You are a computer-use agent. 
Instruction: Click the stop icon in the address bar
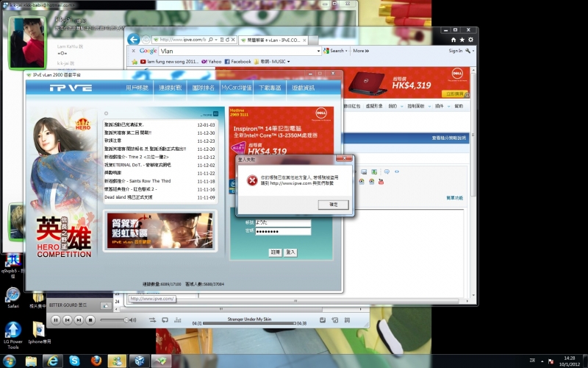(233, 40)
